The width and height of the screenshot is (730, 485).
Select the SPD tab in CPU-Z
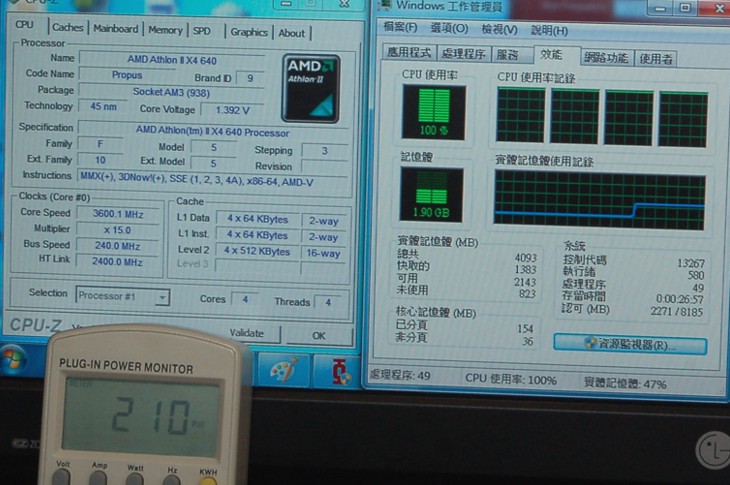click(202, 31)
